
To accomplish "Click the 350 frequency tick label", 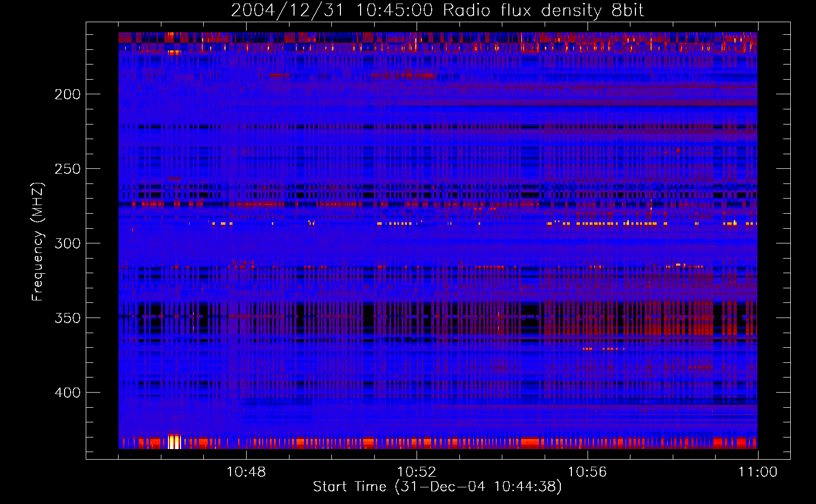I will point(68,318).
